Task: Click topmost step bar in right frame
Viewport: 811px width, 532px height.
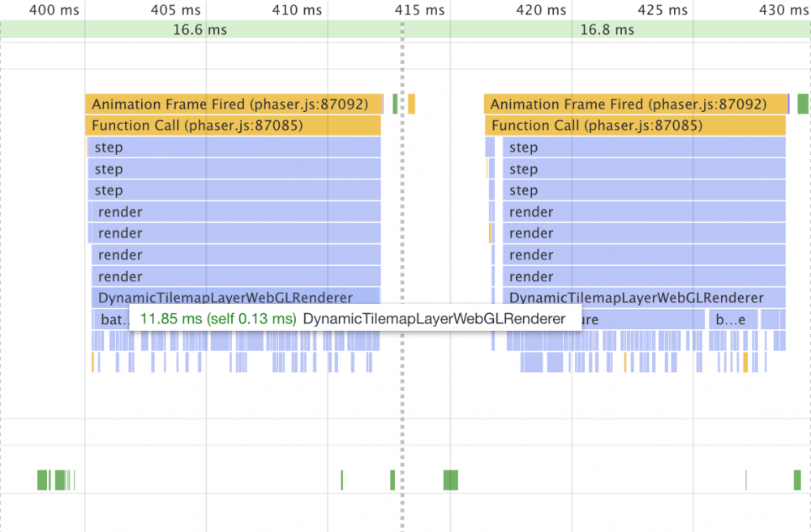Action: (x=644, y=148)
